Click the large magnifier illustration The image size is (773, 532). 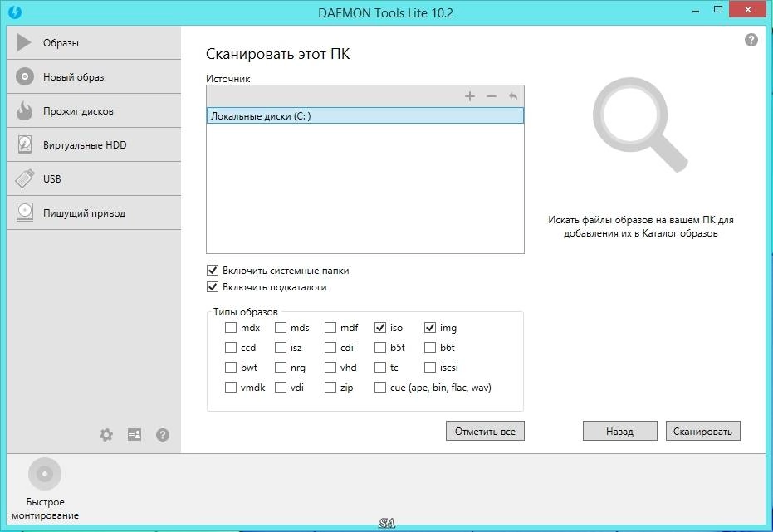[640, 124]
